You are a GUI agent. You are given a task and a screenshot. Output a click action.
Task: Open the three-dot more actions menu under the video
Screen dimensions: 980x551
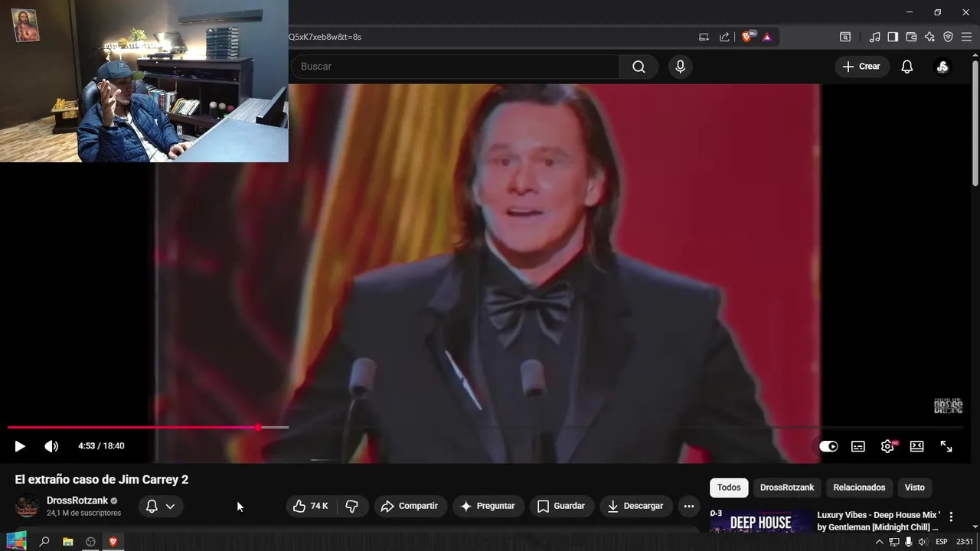(689, 506)
